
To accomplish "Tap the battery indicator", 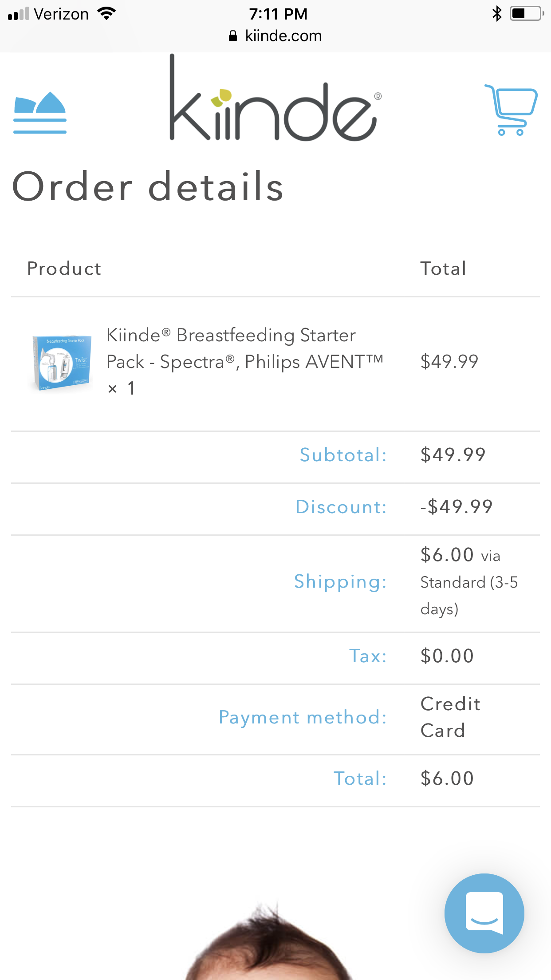I will tap(527, 14).
